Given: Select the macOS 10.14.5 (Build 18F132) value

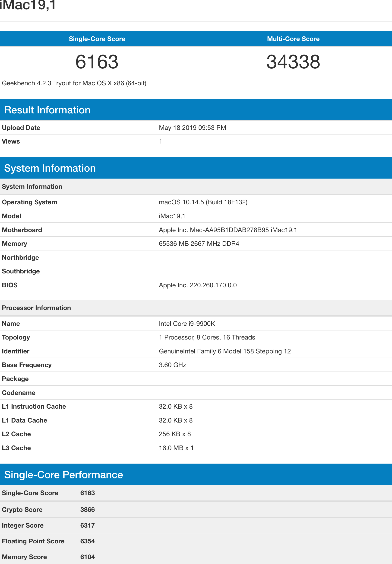Looking at the screenshot, I should (203, 202).
